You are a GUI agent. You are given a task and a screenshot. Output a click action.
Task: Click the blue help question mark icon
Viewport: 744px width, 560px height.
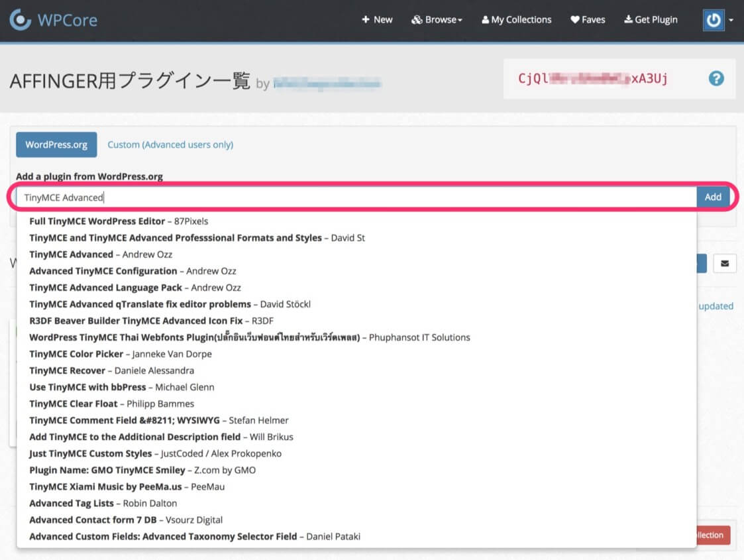(x=716, y=78)
